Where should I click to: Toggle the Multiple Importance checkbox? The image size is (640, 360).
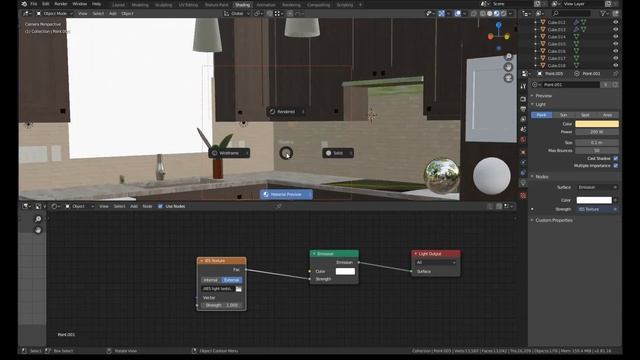616,166
